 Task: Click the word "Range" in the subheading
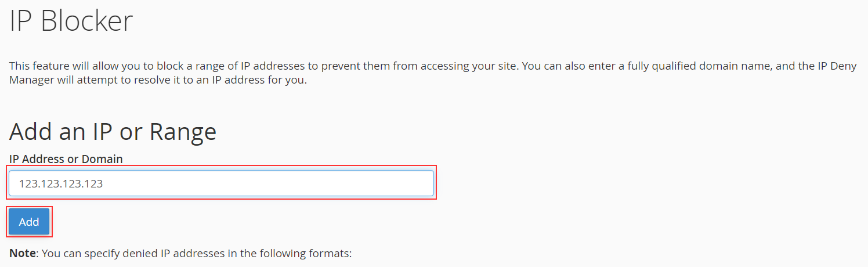point(183,132)
